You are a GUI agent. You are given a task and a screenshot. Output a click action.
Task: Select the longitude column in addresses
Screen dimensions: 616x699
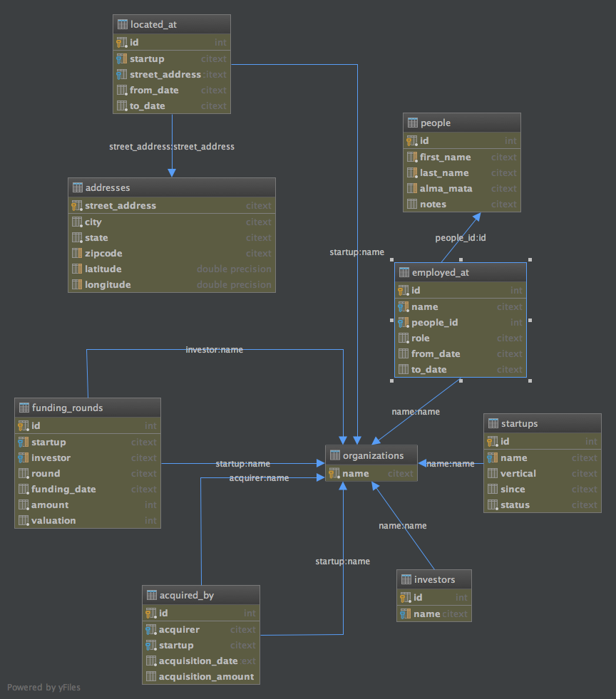(x=108, y=285)
